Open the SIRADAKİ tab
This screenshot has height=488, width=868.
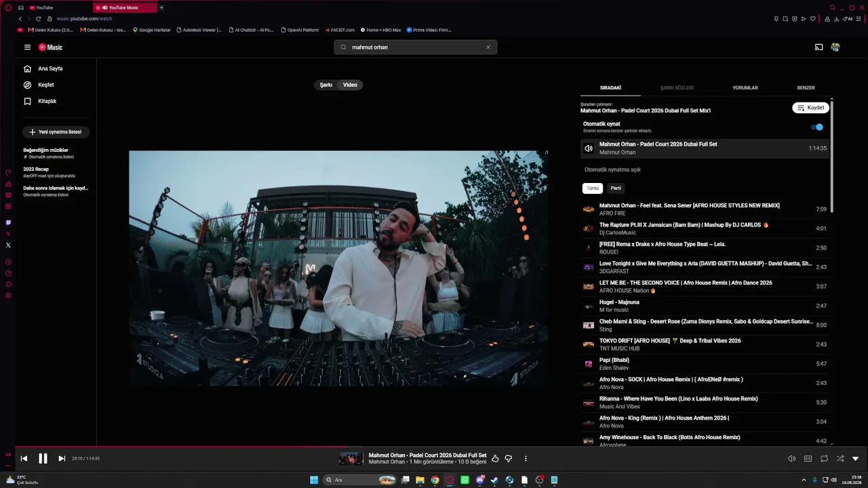[610, 87]
